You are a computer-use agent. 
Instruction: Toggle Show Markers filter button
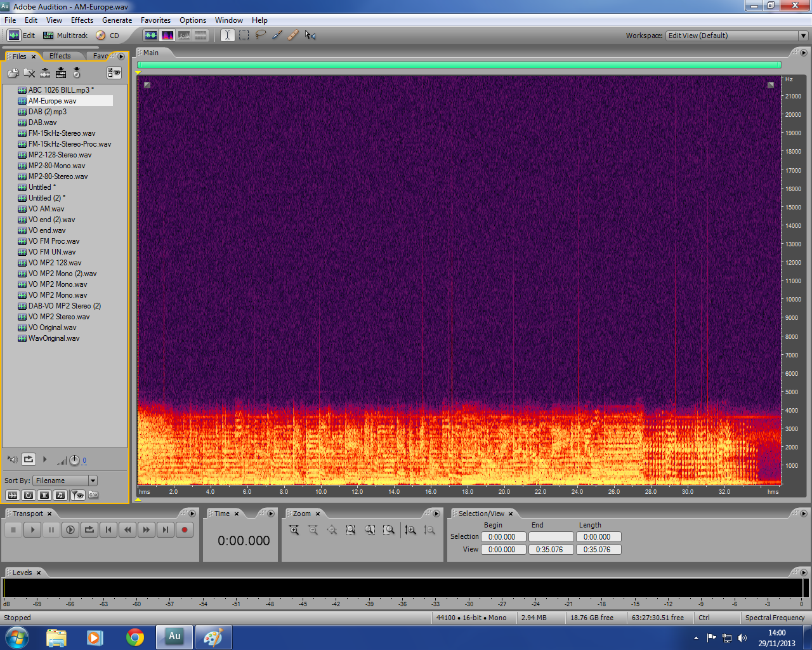point(77,495)
